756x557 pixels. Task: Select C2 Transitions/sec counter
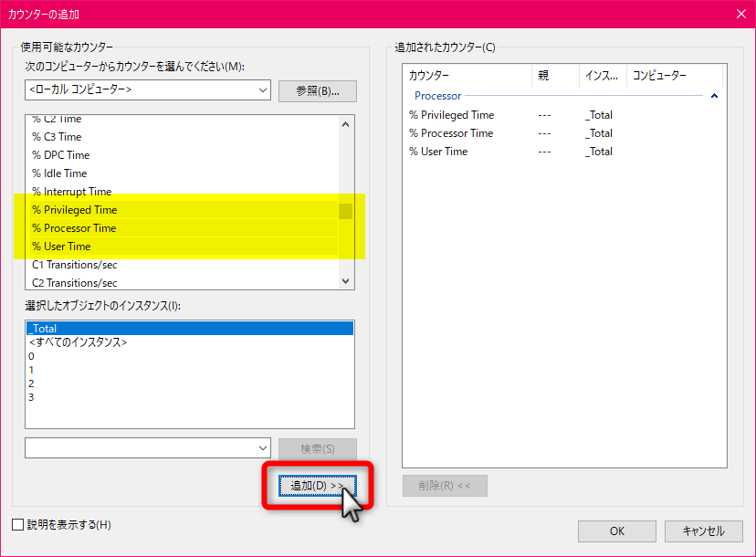[x=185, y=283]
